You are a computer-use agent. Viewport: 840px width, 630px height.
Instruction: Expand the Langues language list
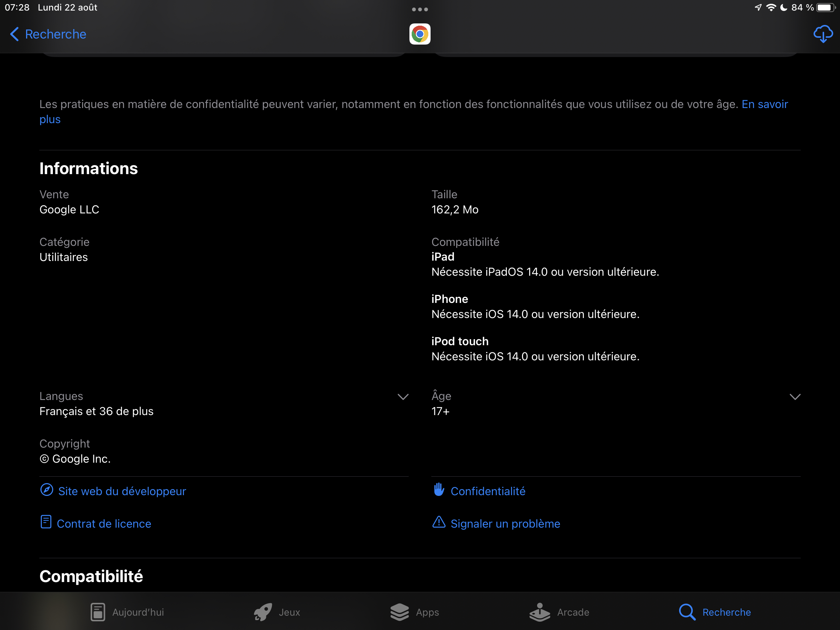click(403, 397)
